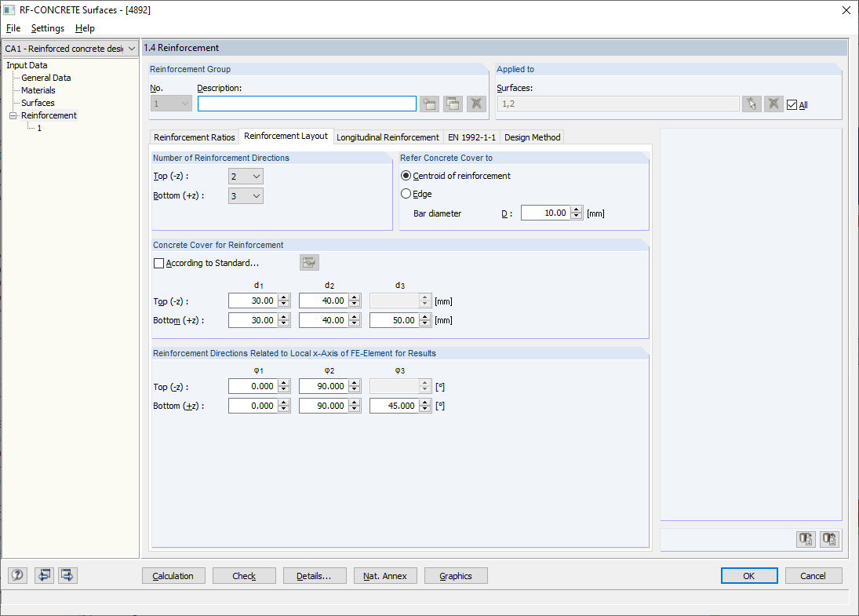The width and height of the screenshot is (859, 616).
Task: Click the concrete cover standard settings icon
Action: [310, 263]
